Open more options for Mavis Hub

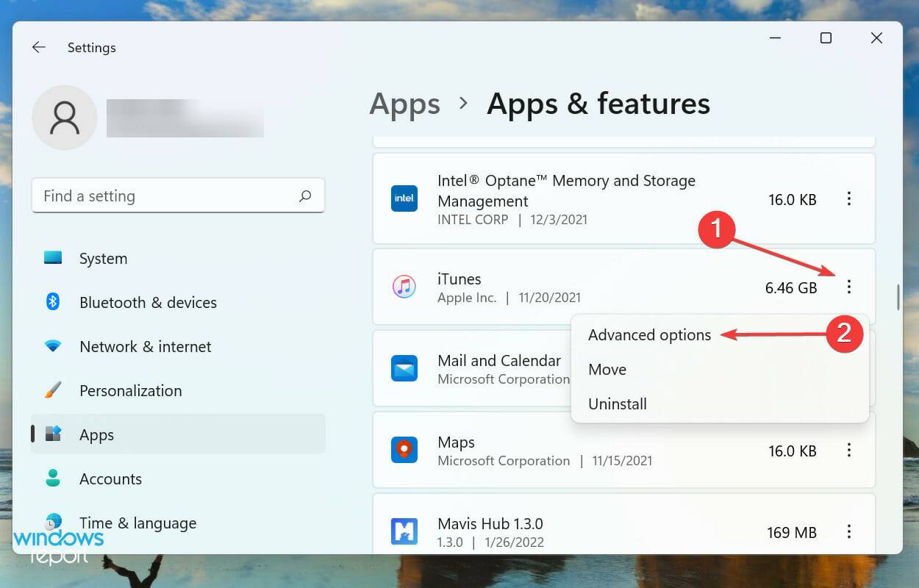[849, 531]
